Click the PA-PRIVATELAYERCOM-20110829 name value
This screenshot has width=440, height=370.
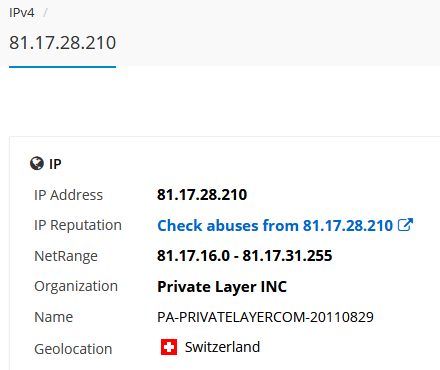[265, 317]
